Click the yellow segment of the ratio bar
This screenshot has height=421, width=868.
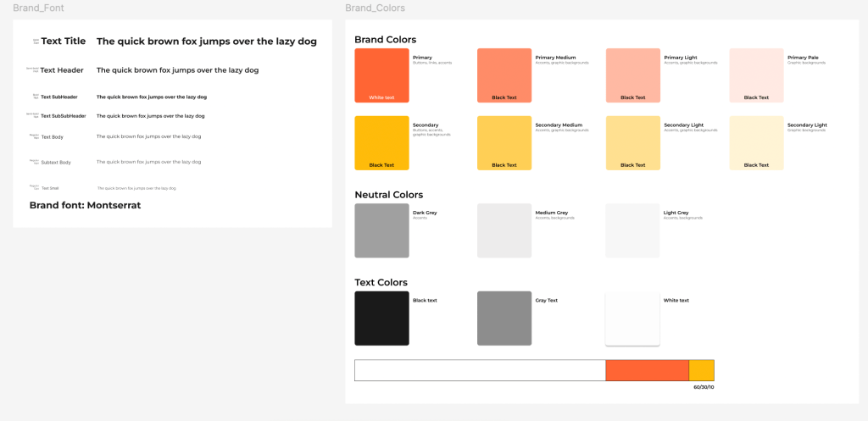[x=701, y=370]
